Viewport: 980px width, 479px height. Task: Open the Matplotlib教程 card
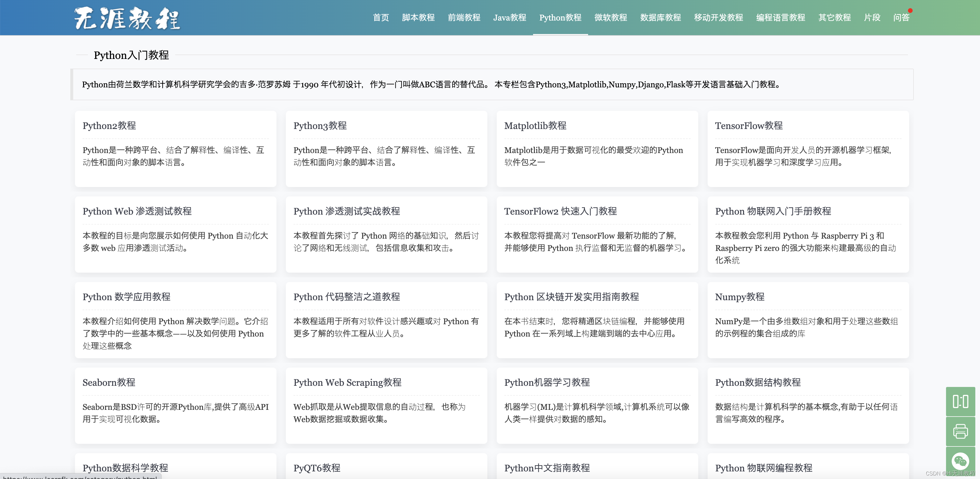(x=535, y=126)
